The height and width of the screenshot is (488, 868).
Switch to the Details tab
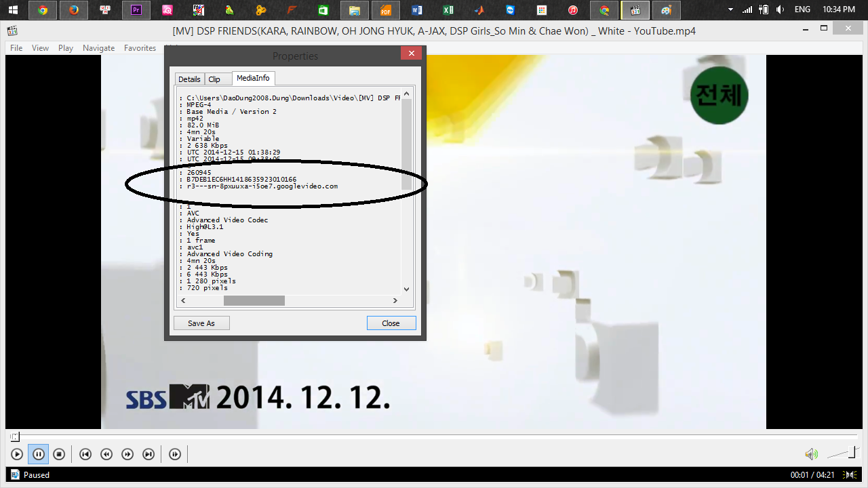[x=189, y=79]
